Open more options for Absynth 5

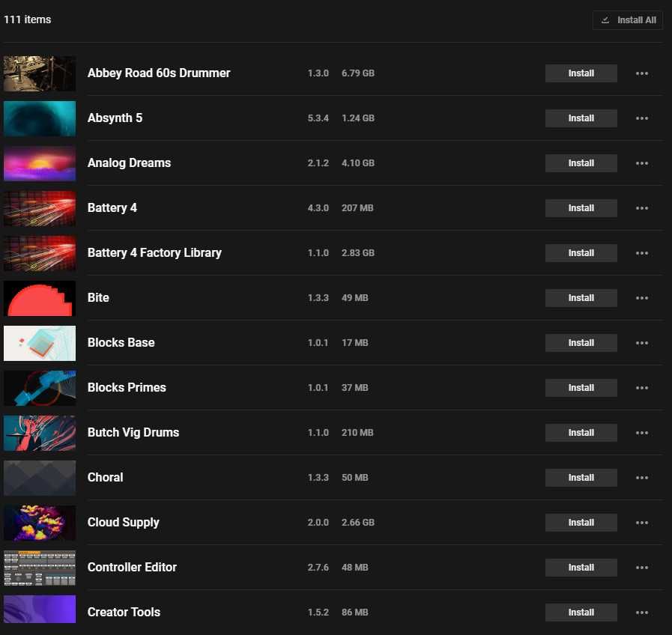click(x=641, y=118)
